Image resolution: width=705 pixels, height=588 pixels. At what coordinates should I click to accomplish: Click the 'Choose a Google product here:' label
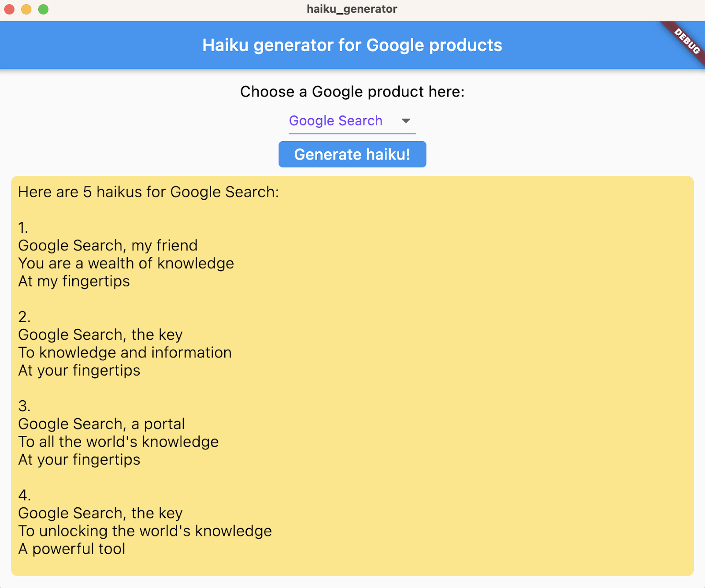pos(352,92)
